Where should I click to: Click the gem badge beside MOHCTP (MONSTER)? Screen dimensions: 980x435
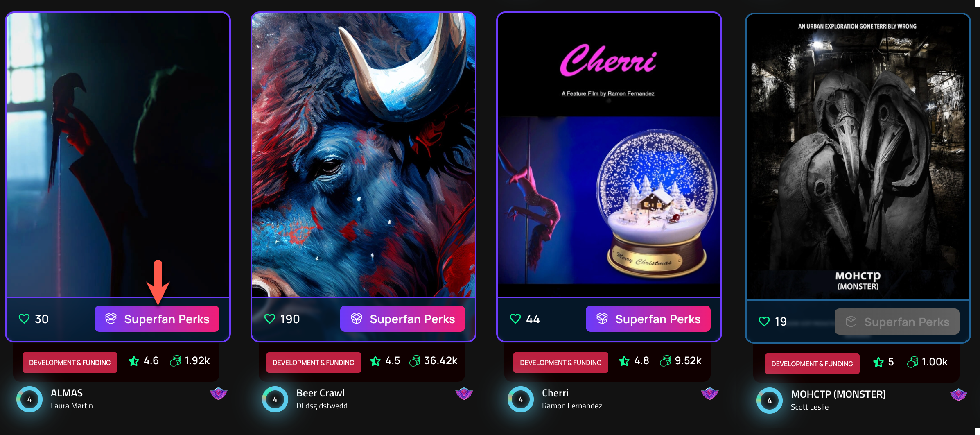(959, 395)
